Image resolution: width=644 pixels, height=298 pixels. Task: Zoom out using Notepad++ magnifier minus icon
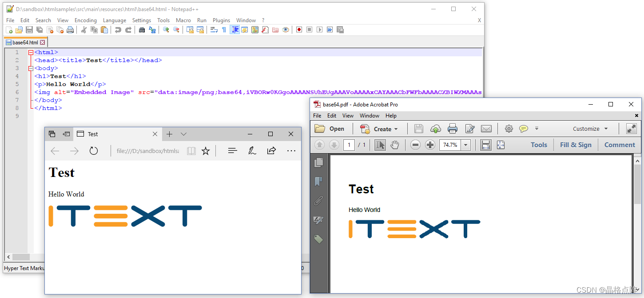[176, 30]
